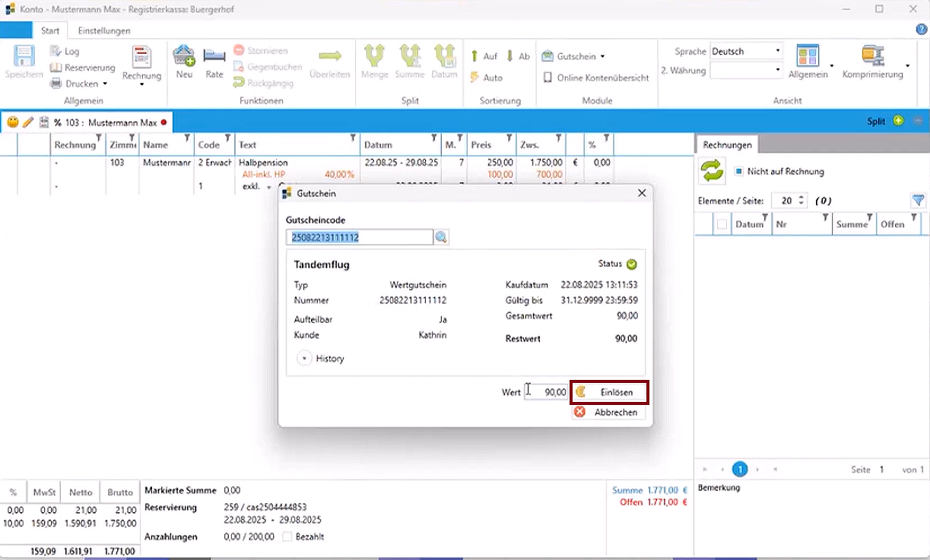The height and width of the screenshot is (560, 930).
Task: Click the filter funnel icon in Rechnungen
Action: coord(918,201)
